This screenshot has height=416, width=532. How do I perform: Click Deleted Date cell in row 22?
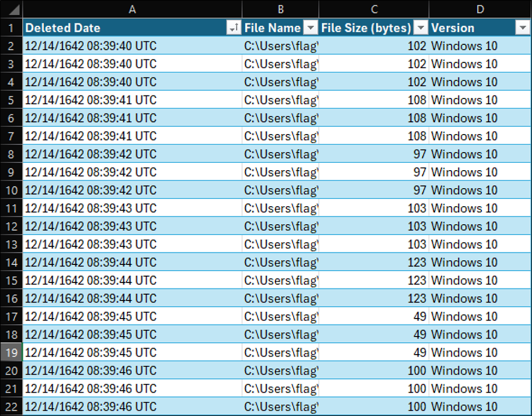(132, 407)
